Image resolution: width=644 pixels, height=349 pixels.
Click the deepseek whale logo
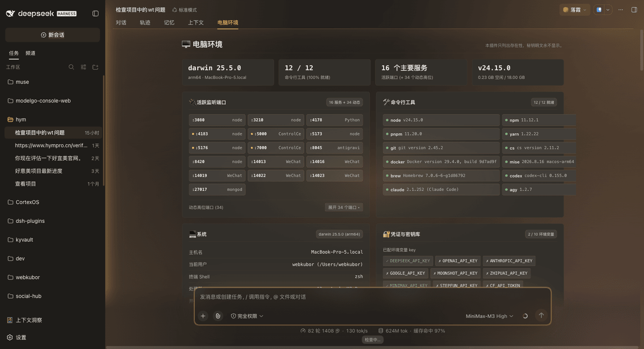coord(10,14)
